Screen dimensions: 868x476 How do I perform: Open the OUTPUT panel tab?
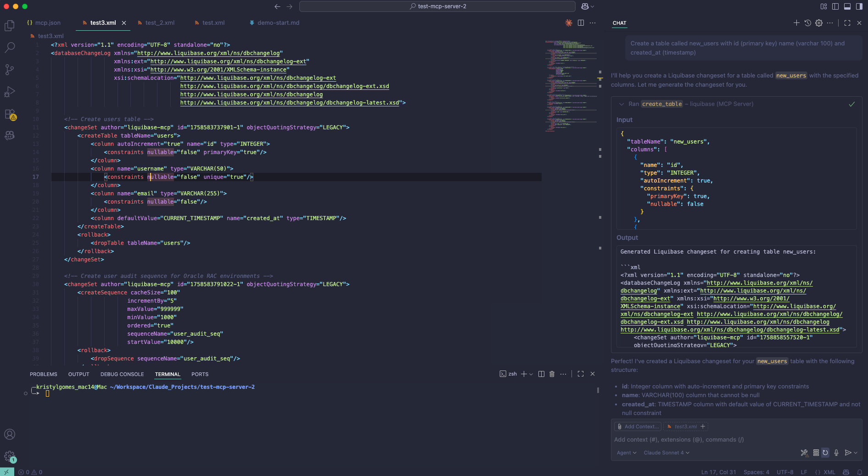79,374
